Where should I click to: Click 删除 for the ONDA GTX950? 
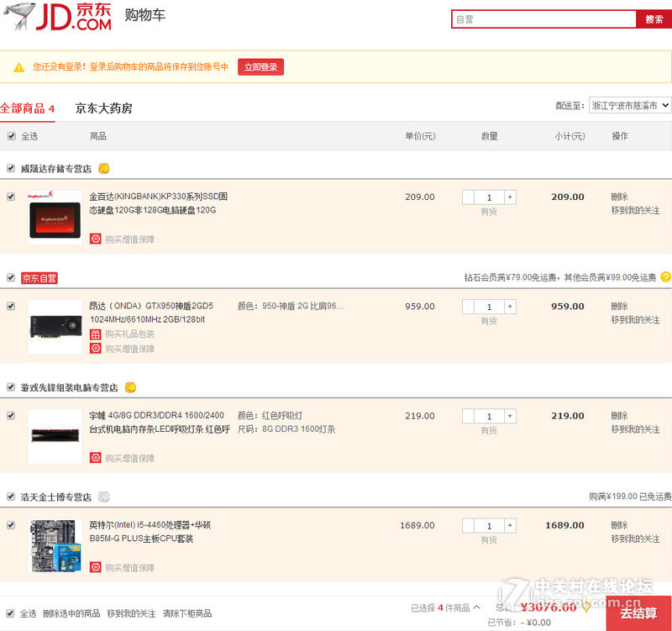tap(619, 306)
